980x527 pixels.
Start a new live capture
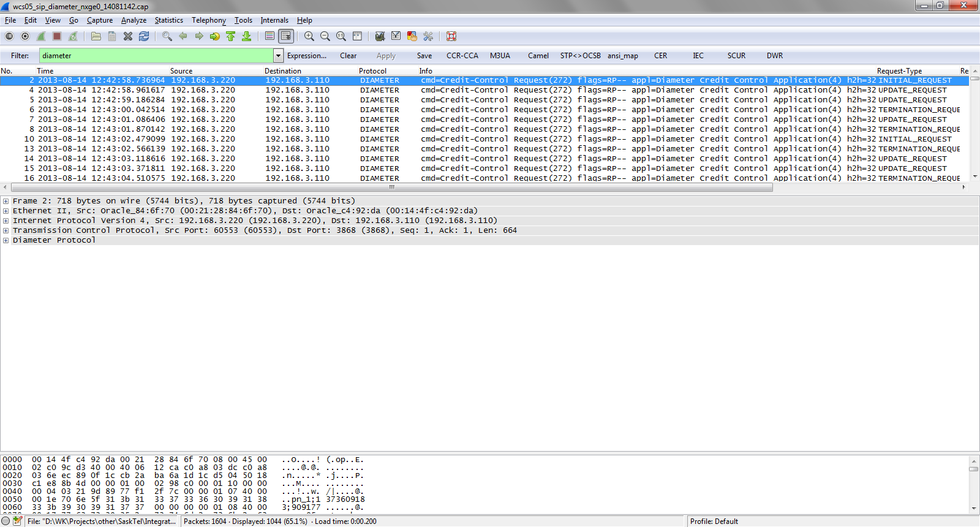click(41, 36)
